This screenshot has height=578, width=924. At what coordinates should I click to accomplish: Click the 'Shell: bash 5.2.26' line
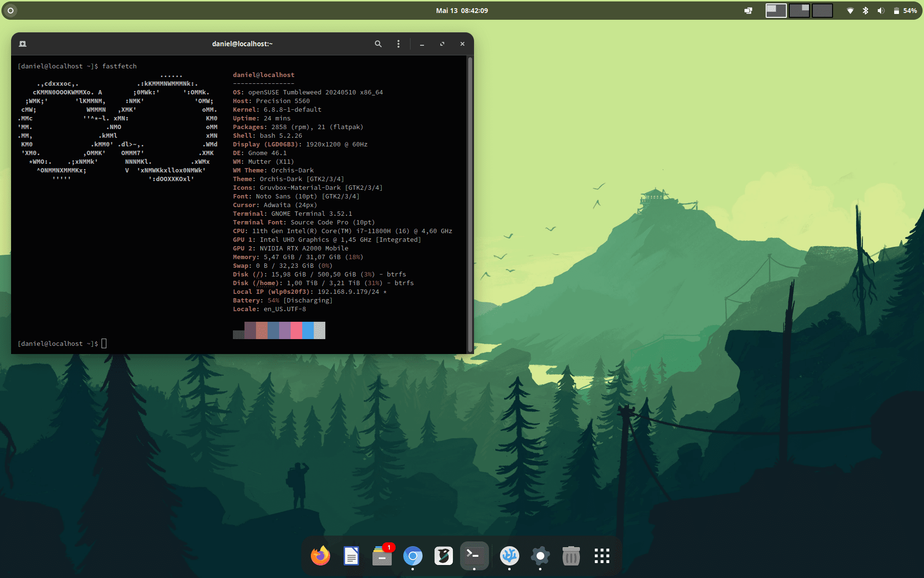(268, 135)
